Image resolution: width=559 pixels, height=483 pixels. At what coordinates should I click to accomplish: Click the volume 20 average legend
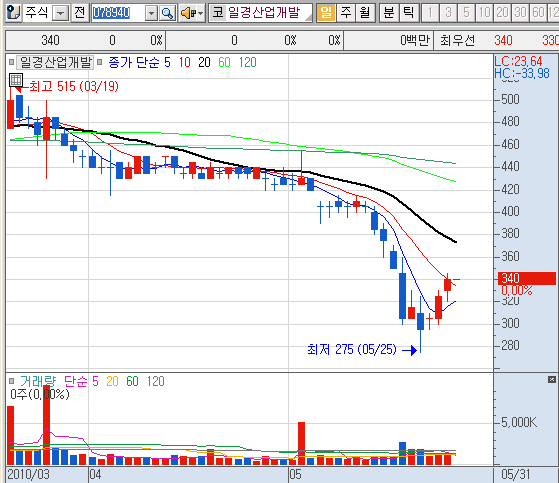[112, 381]
